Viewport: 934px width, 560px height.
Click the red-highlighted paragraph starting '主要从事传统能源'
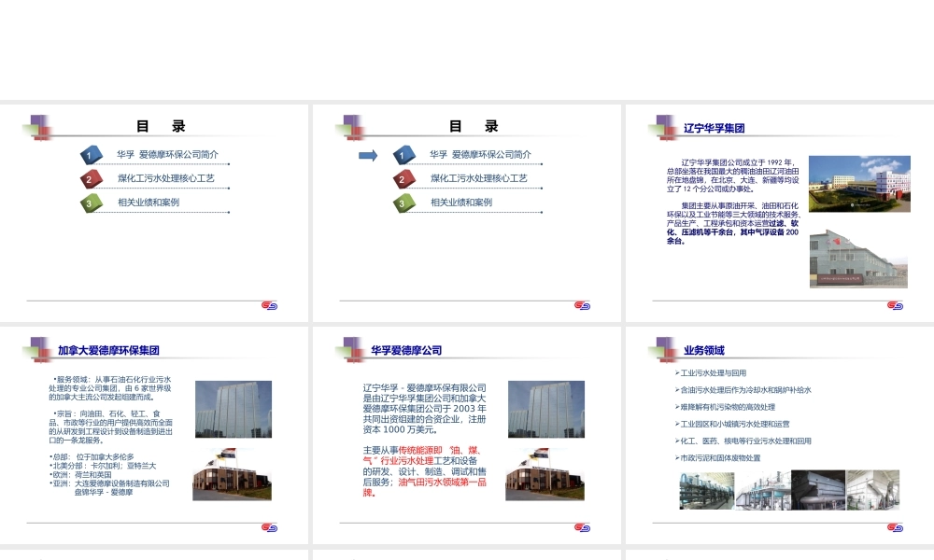pos(425,471)
